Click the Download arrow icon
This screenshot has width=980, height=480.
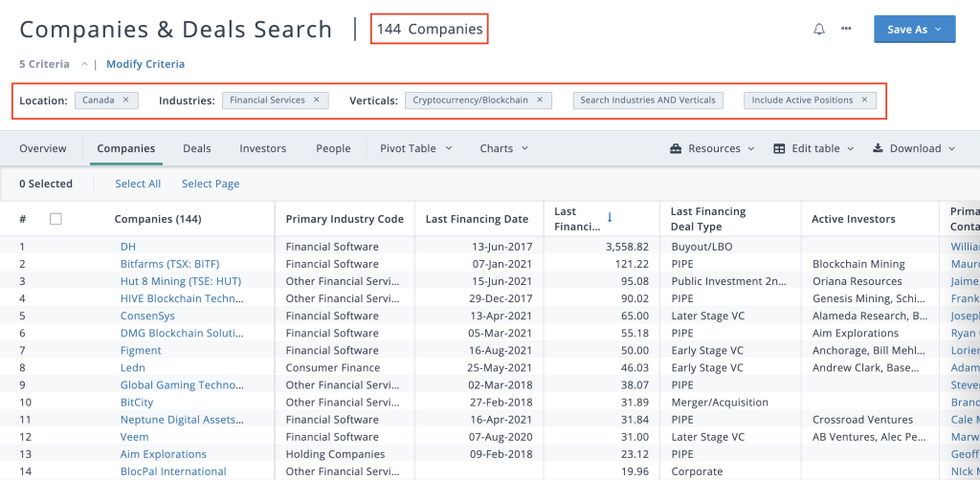click(878, 148)
